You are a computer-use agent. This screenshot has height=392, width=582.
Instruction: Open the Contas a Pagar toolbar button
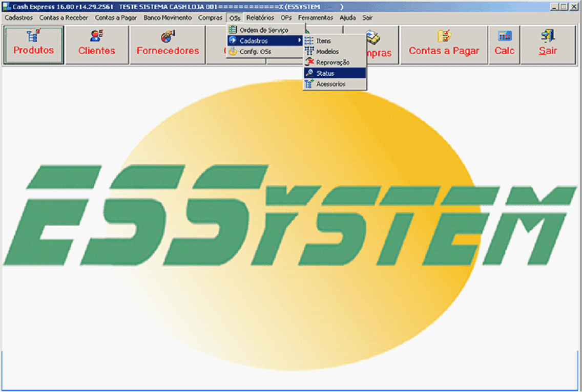(444, 45)
